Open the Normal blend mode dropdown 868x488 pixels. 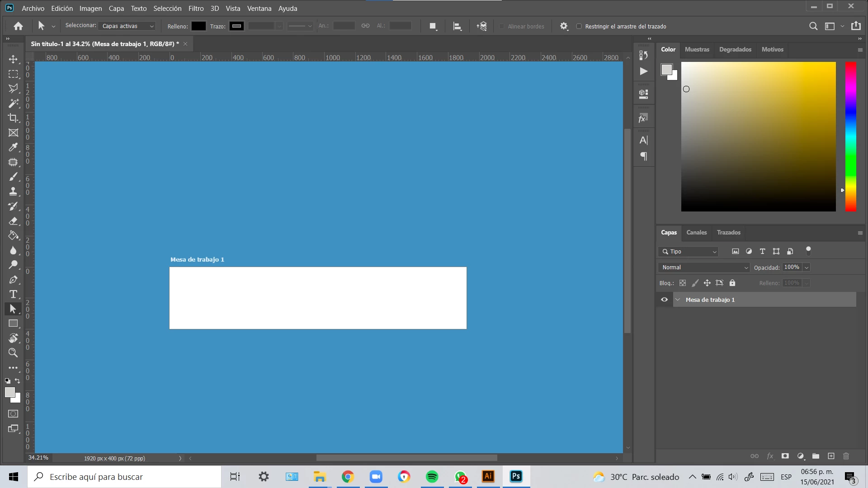click(x=704, y=267)
